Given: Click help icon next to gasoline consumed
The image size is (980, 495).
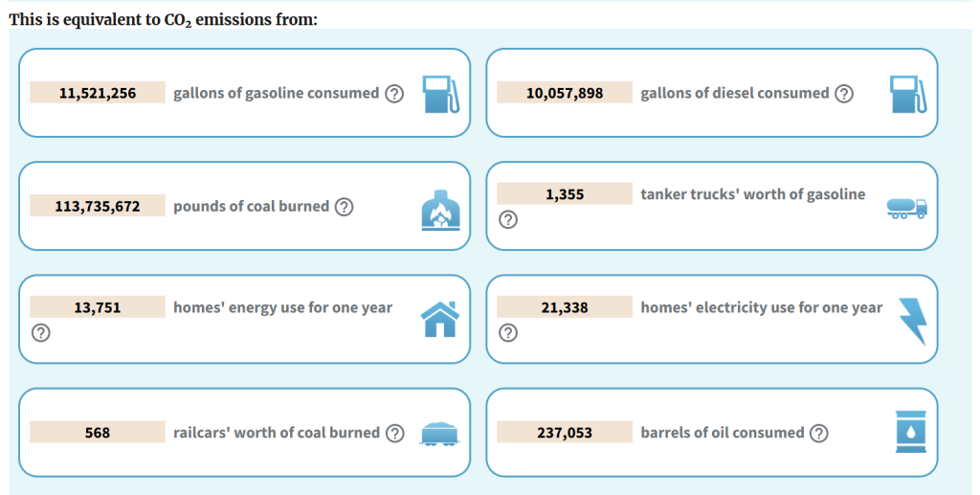Looking at the screenshot, I should point(394,94).
